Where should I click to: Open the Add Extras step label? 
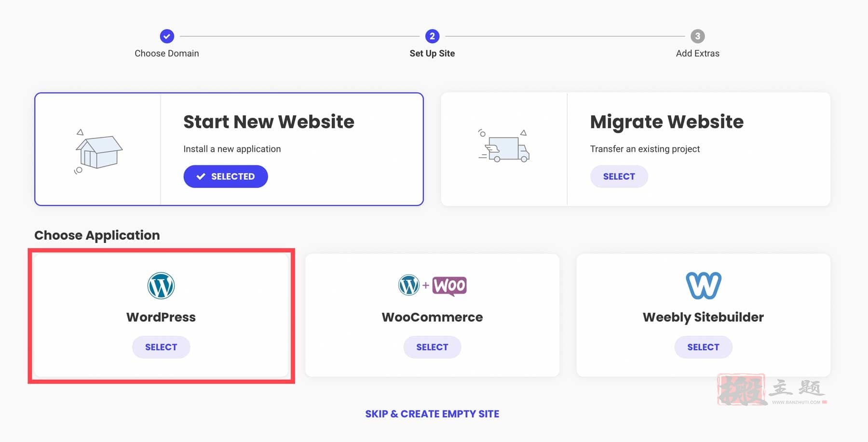point(697,54)
